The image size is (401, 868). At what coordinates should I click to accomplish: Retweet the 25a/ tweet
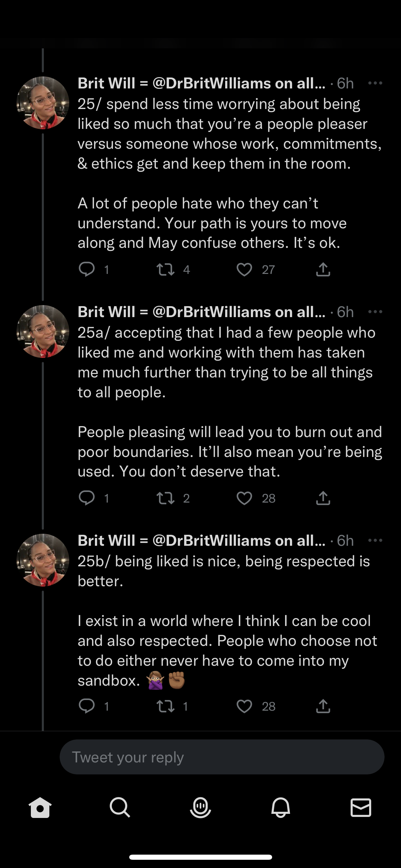point(166,498)
